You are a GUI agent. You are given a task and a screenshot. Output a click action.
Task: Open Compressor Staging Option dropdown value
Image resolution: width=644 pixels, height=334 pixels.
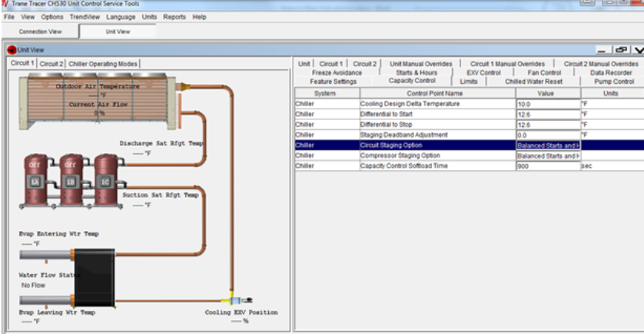548,156
